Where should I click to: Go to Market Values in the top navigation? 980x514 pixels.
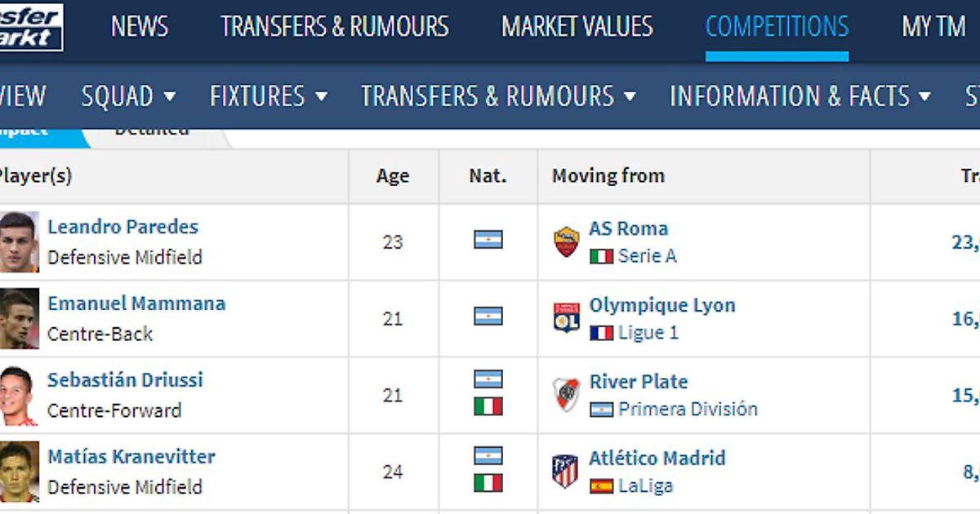[577, 27]
